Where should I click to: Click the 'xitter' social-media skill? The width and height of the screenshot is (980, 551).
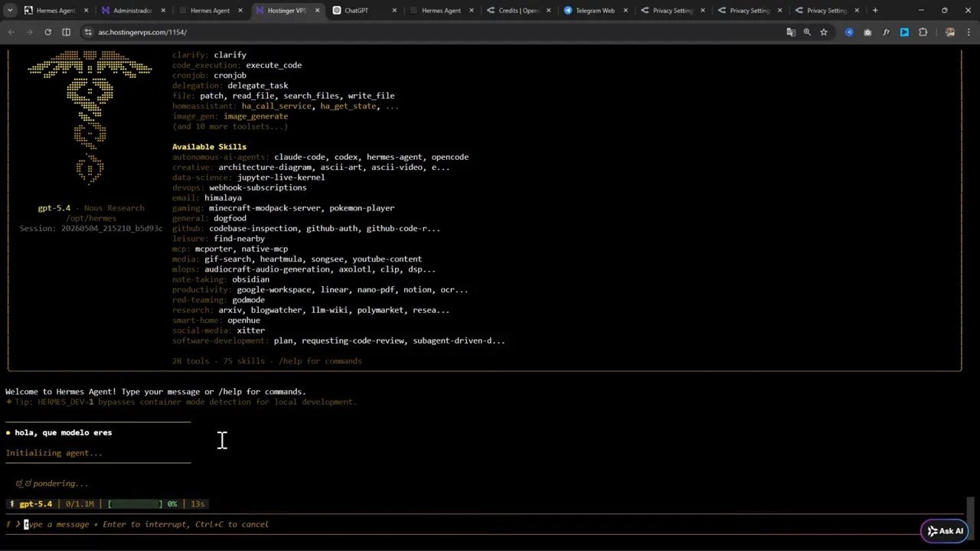pyautogui.click(x=250, y=331)
